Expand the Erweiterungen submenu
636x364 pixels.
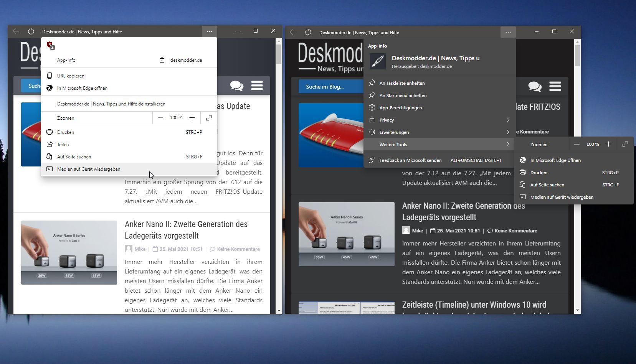point(439,132)
